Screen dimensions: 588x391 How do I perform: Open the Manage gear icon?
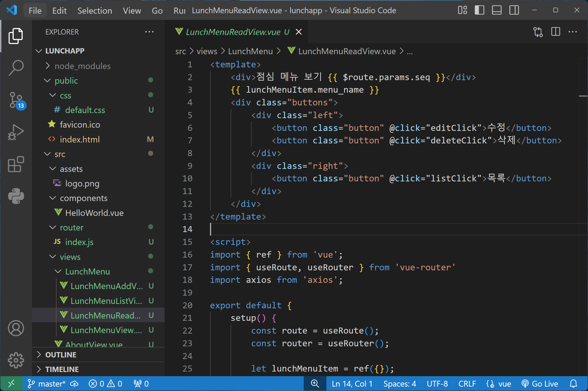tap(16, 360)
